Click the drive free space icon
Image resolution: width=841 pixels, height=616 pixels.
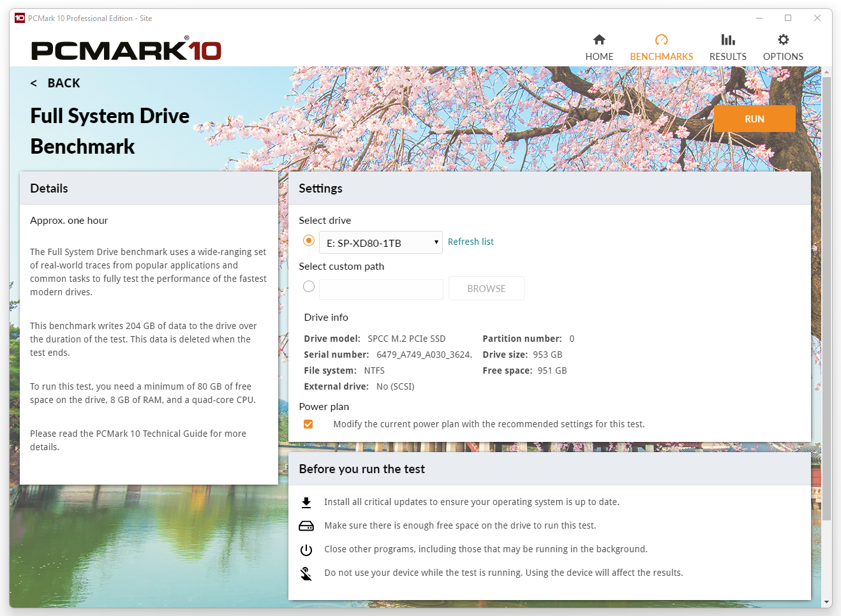point(306,526)
